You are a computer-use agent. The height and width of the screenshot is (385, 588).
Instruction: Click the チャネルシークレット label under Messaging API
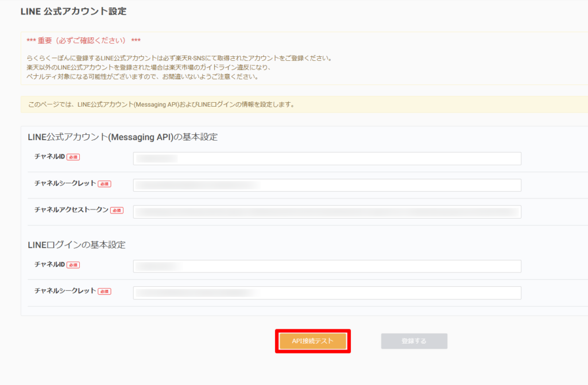click(x=65, y=183)
